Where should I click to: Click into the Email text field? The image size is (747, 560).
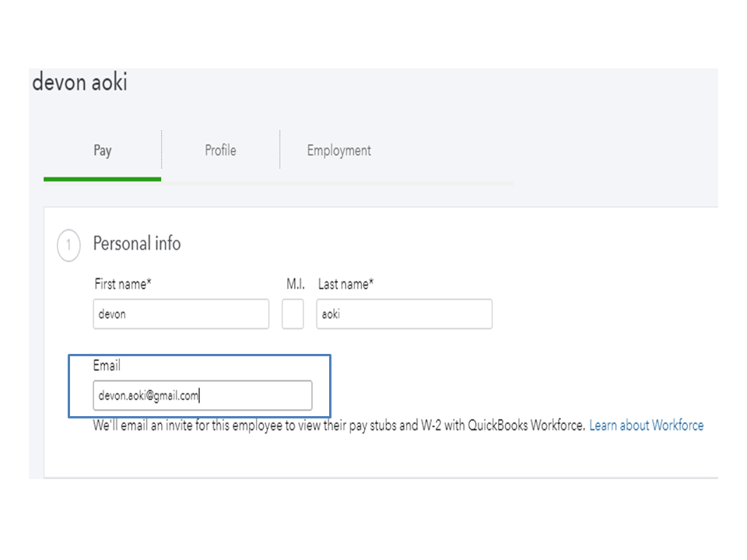[202, 395]
